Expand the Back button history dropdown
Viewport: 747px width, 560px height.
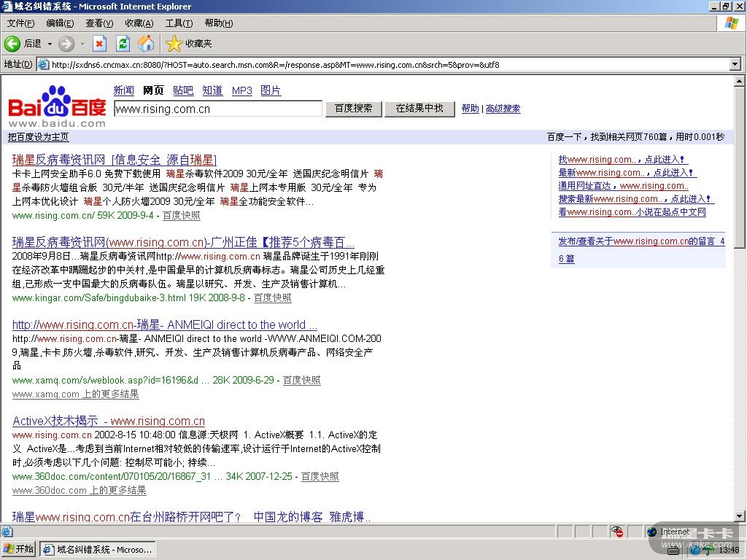(50, 44)
